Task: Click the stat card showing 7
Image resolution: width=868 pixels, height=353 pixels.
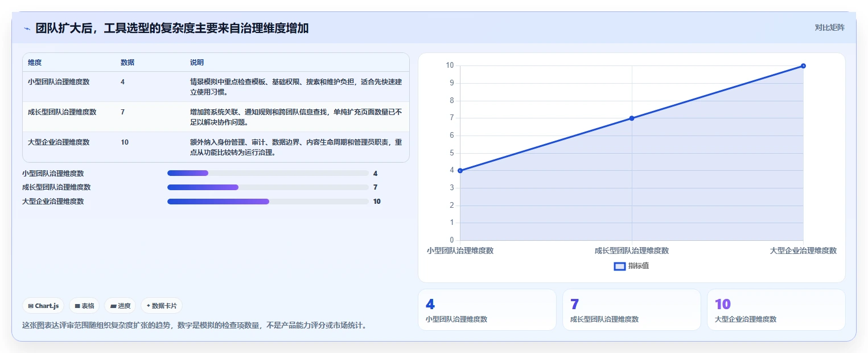Action: click(632, 310)
